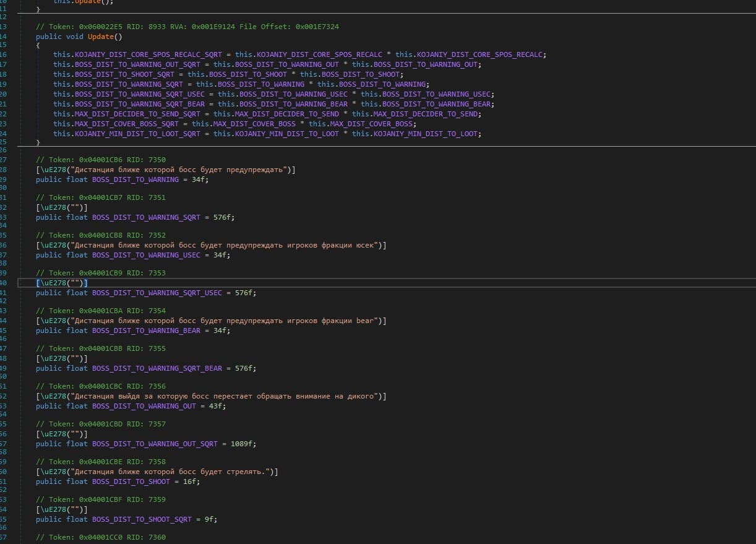
Task: Click the BOSS_DIST_TO_WARNING_OUT = 43f declaration
Action: (131, 406)
